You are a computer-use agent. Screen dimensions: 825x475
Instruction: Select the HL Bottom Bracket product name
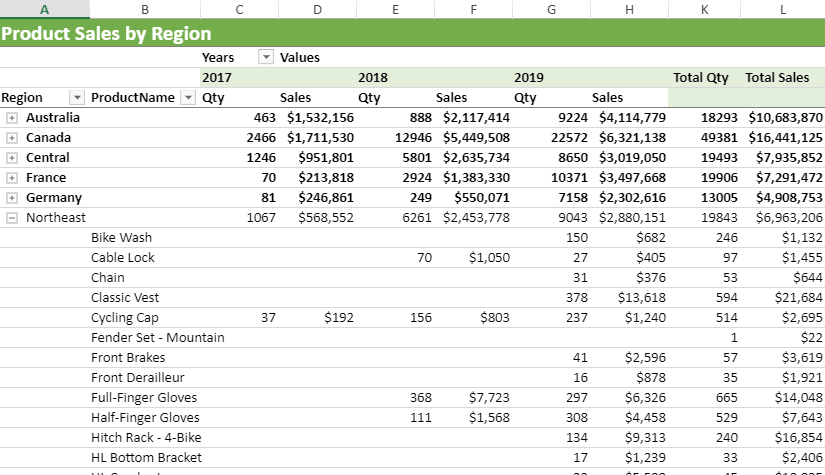[x=146, y=457]
